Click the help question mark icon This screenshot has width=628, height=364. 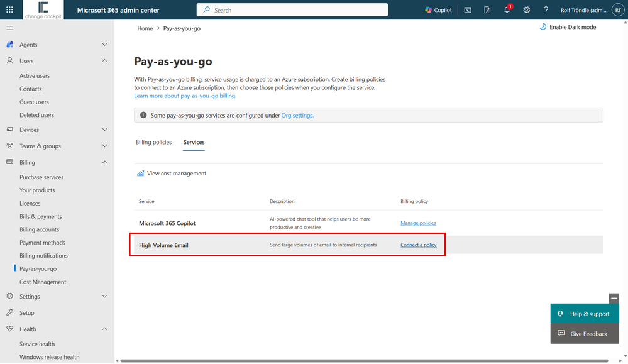click(x=546, y=10)
